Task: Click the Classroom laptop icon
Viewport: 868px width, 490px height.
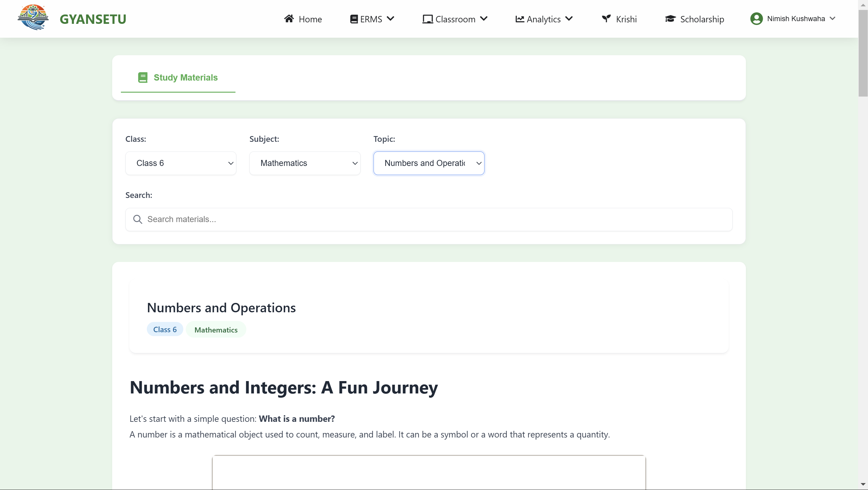Action: 427,19
